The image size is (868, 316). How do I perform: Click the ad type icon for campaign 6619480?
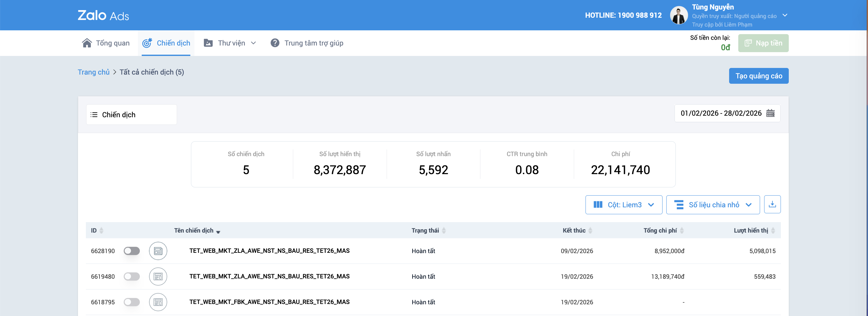[158, 276]
